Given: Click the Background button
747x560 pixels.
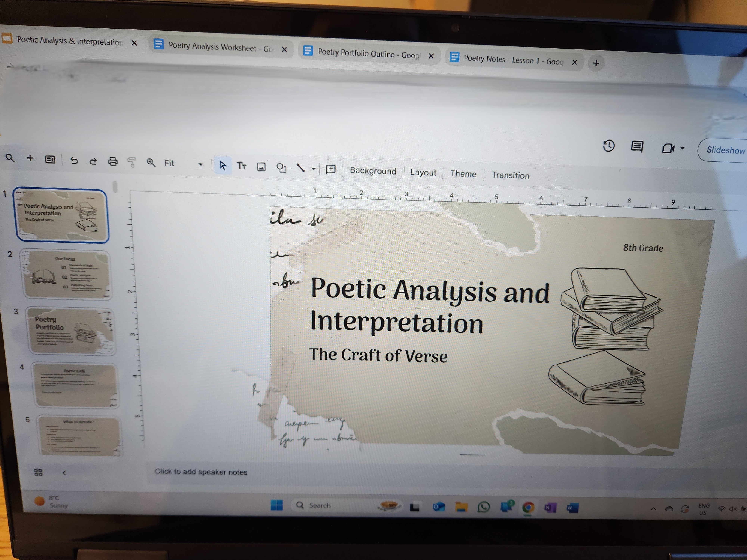Looking at the screenshot, I should tap(373, 171).
